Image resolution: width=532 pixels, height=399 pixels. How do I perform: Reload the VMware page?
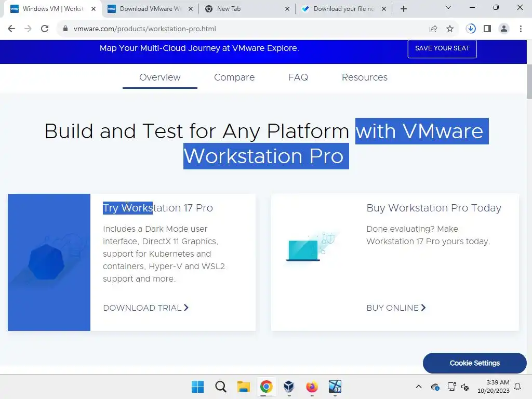45,29
